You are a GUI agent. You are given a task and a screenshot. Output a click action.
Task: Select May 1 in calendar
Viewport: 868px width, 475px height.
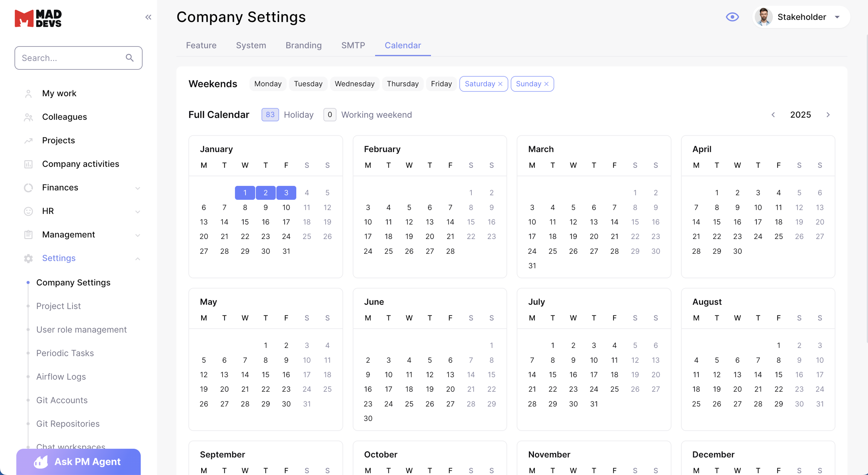click(x=265, y=346)
